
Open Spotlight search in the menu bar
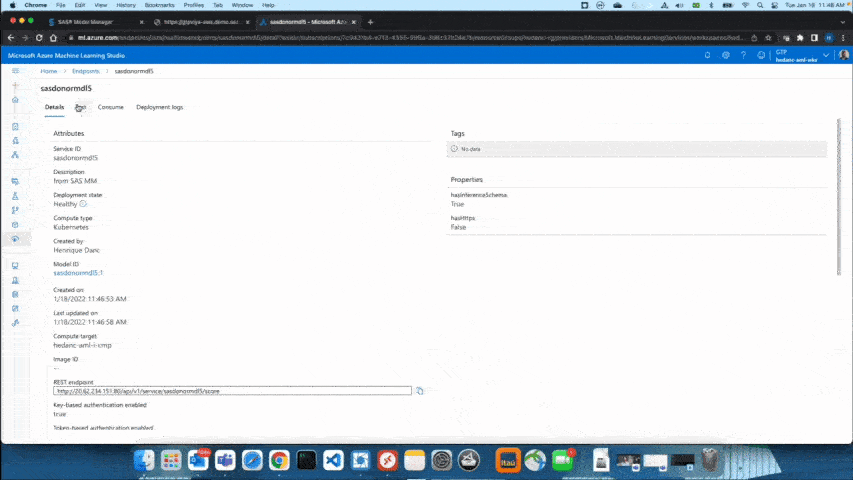[760, 5]
